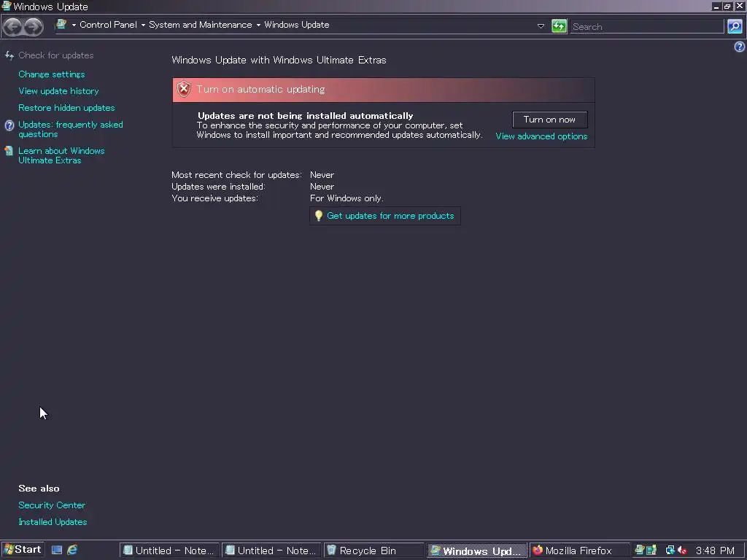The height and width of the screenshot is (560, 747).
Task: Open the address bar history dropdown
Action: [x=541, y=26]
